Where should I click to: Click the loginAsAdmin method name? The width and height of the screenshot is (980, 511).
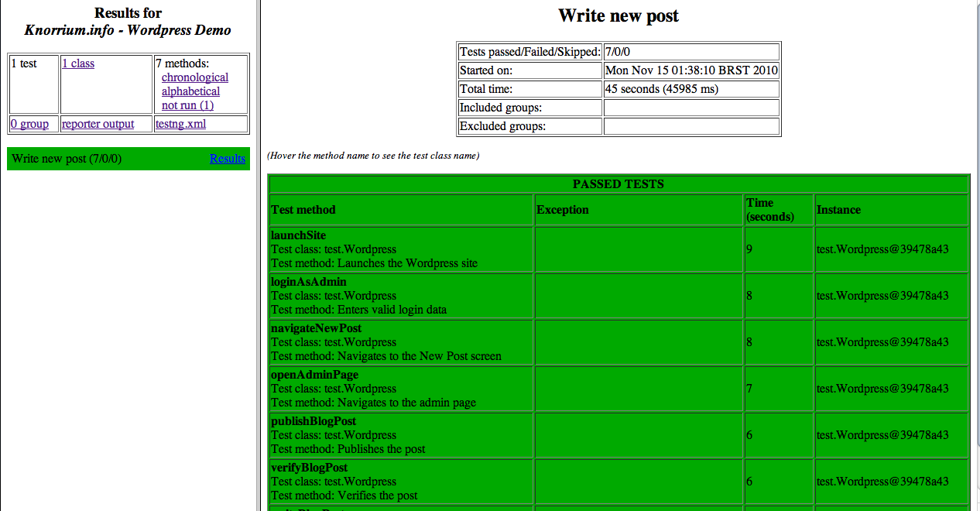(x=309, y=282)
